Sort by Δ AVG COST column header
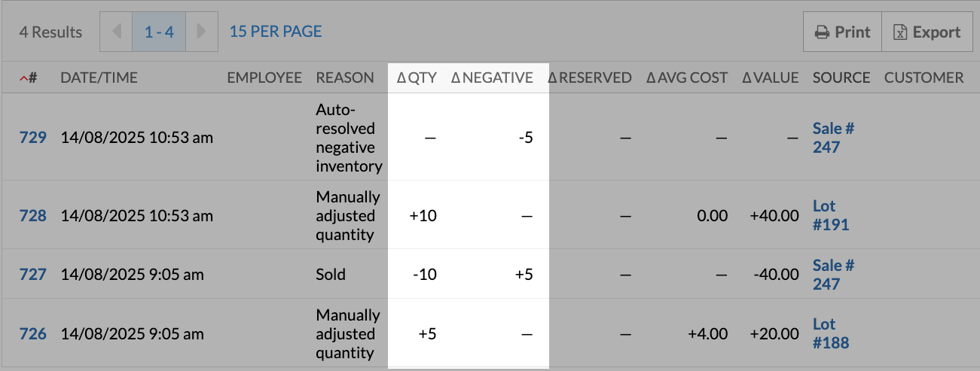This screenshot has width=980, height=371. coord(687,78)
